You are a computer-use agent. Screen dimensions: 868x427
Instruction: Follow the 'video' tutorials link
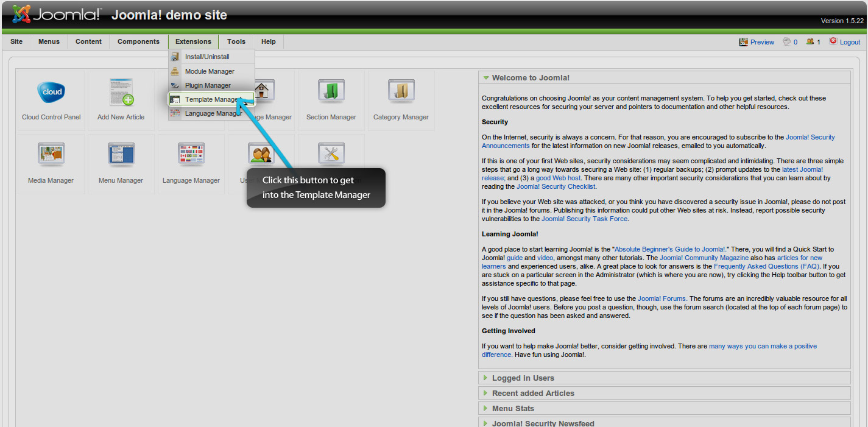(545, 258)
